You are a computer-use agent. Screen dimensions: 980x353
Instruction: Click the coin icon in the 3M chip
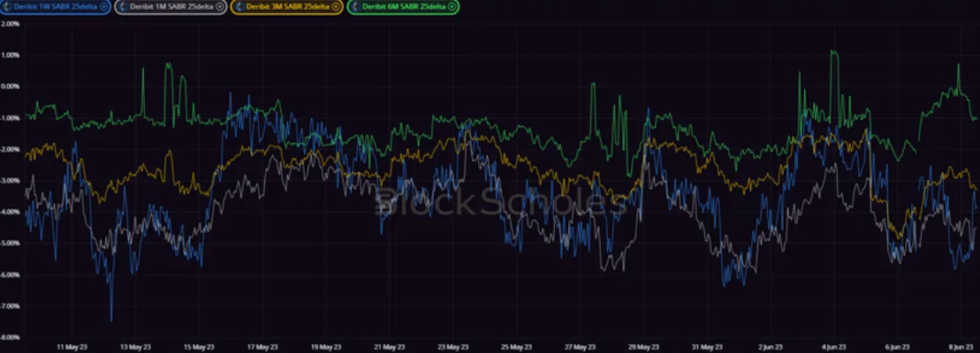239,7
